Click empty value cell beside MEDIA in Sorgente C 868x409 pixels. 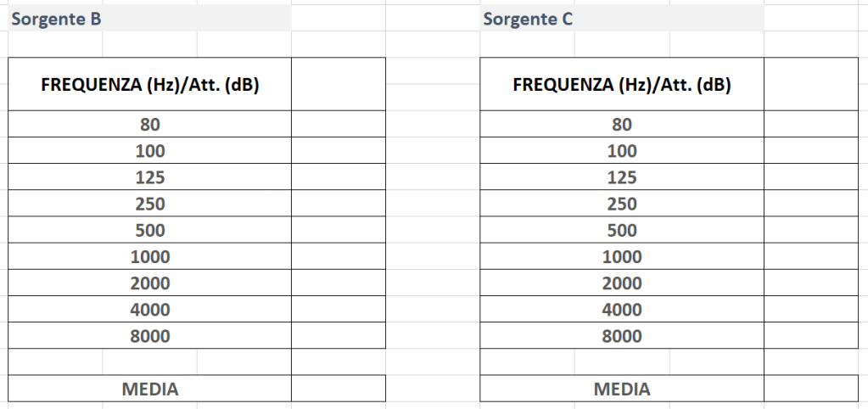pyautogui.click(x=810, y=389)
